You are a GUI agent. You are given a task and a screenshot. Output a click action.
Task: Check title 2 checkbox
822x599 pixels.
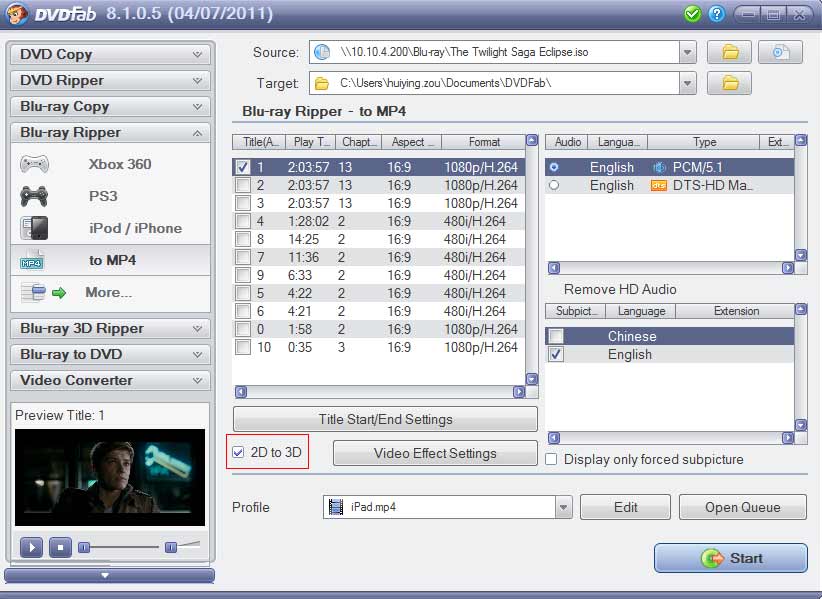(242, 185)
